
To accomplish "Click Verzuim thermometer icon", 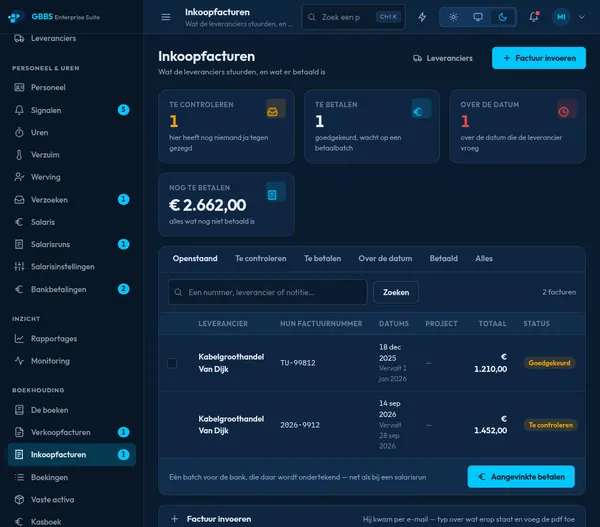I will click(19, 155).
